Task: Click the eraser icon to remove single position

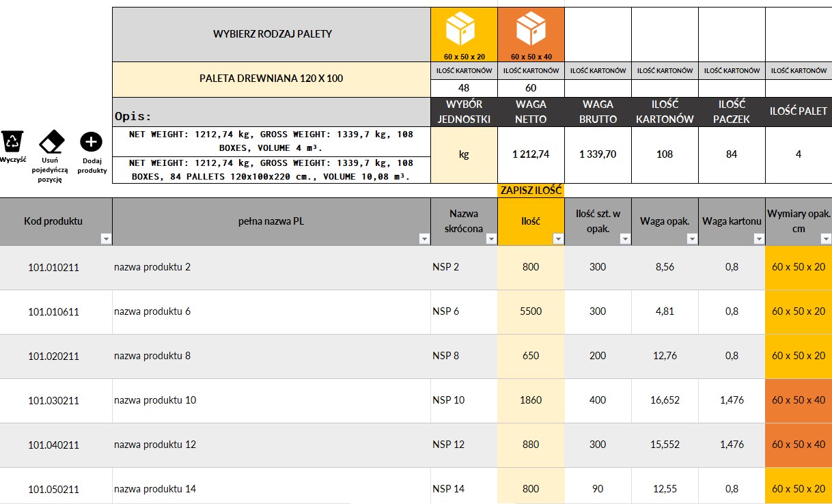Action: (x=51, y=142)
